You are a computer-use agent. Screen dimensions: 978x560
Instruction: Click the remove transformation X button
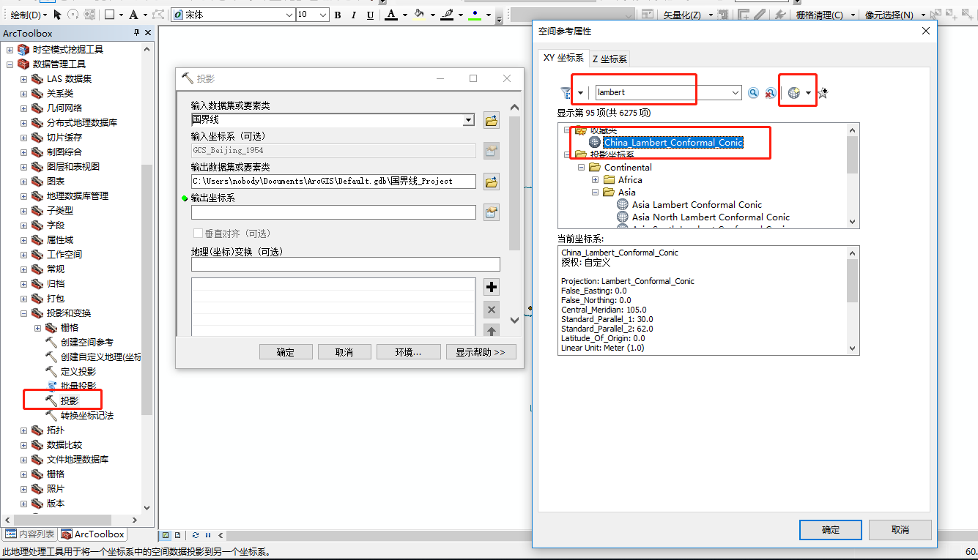point(492,309)
